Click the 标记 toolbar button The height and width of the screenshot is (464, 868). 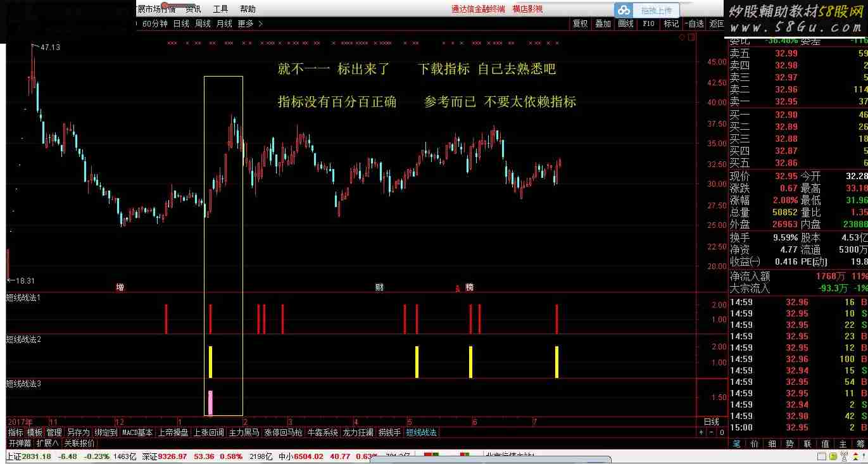(x=671, y=23)
